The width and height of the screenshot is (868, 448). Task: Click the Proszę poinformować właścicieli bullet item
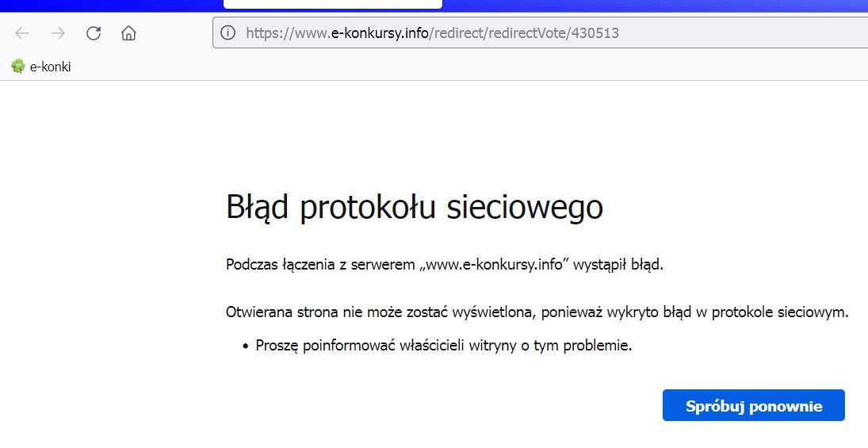coord(443,346)
